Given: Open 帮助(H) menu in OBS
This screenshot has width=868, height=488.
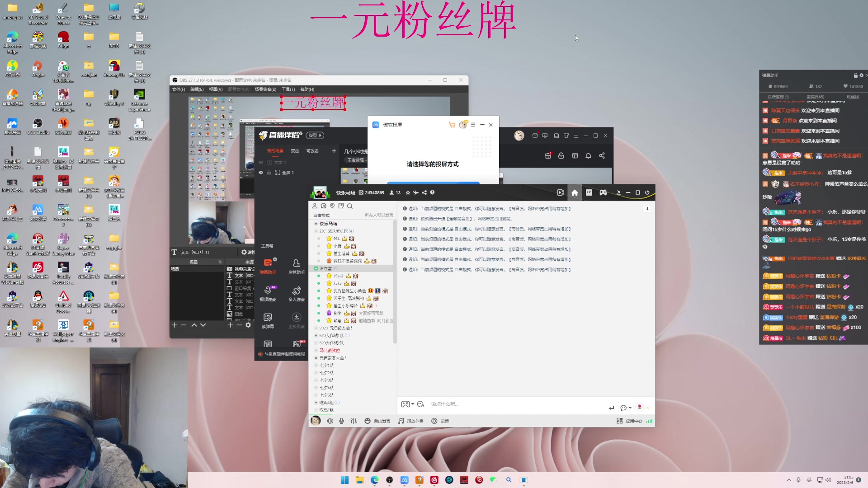Looking at the screenshot, I should coord(307,89).
